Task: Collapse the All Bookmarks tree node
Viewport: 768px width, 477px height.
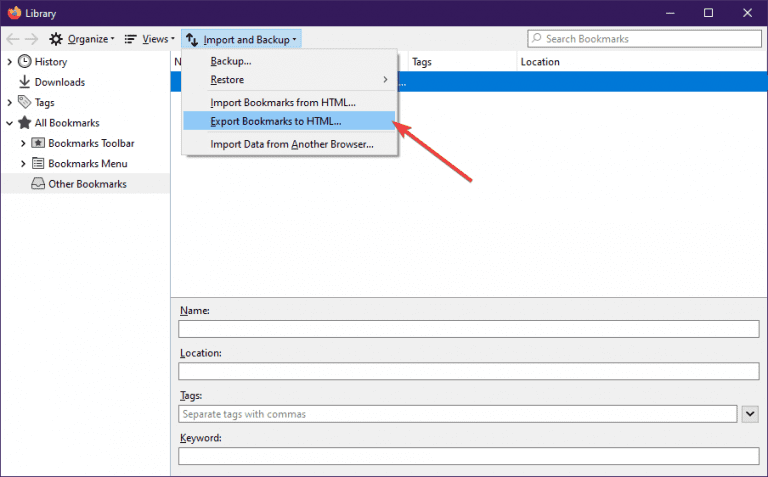Action: [10, 123]
